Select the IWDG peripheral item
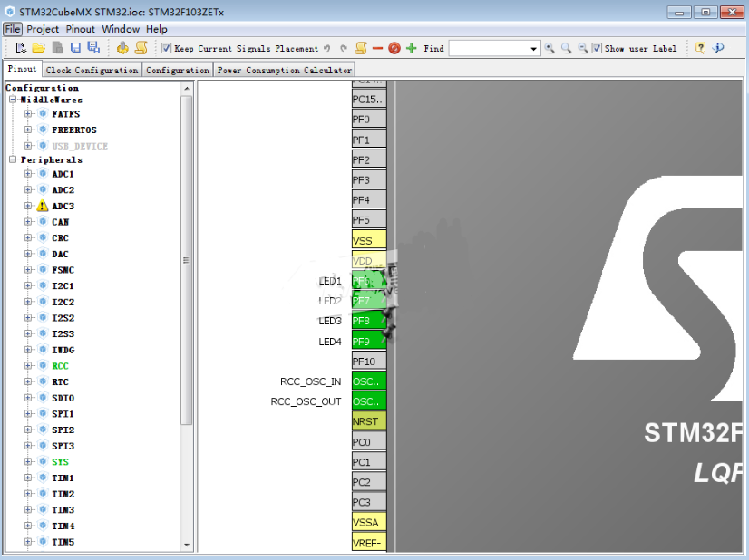This screenshot has height=560, width=749. pyautogui.click(x=63, y=350)
